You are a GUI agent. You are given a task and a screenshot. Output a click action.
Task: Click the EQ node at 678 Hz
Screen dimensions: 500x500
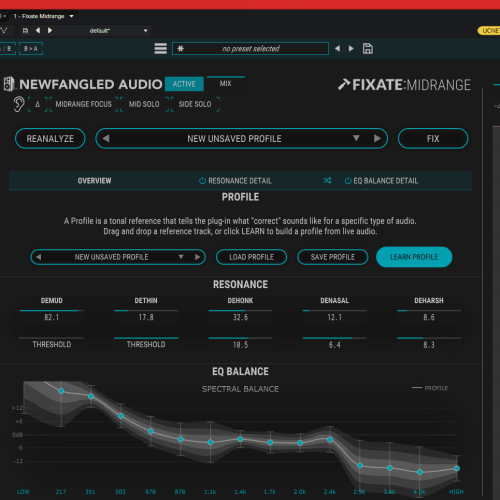pos(151,431)
